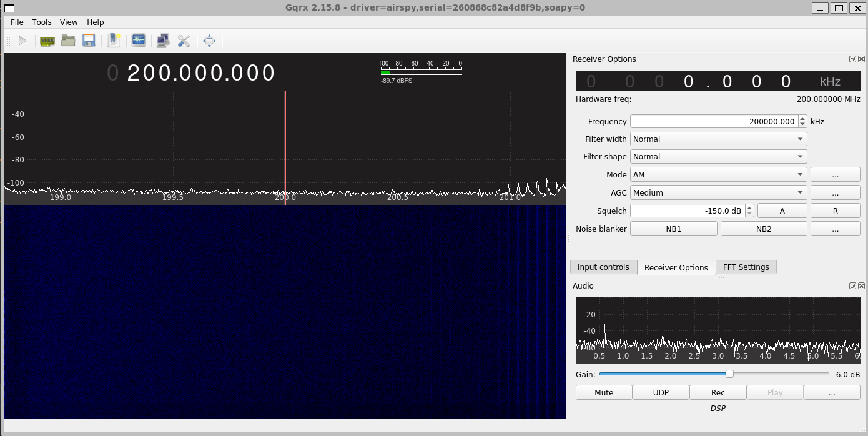Click 201.0 on the frequency axis

coord(510,197)
